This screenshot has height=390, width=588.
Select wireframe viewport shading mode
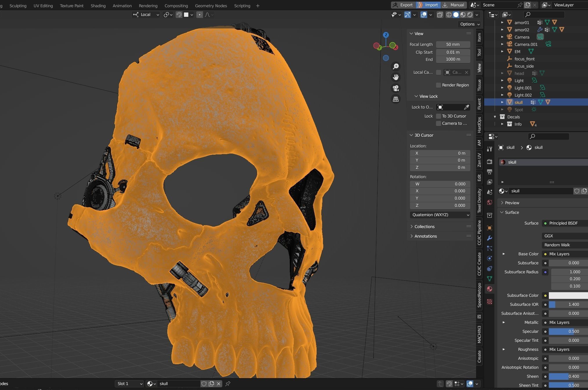(x=449, y=15)
